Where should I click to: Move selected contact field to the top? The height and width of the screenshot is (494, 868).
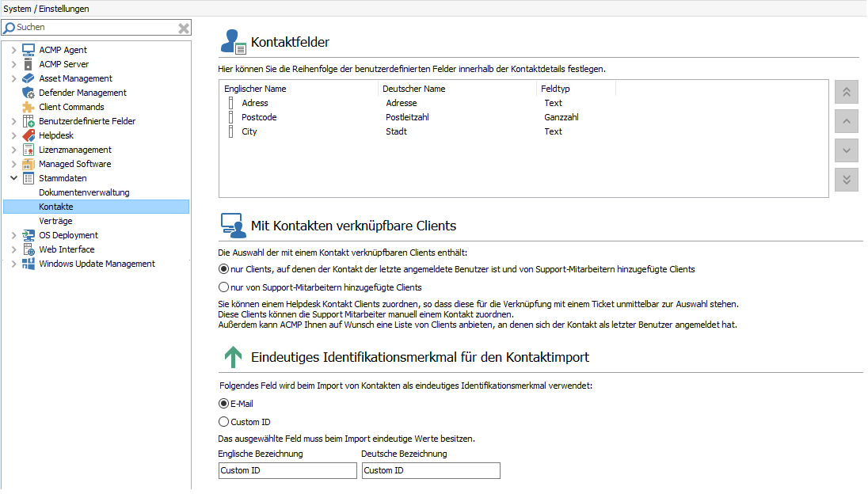846,92
